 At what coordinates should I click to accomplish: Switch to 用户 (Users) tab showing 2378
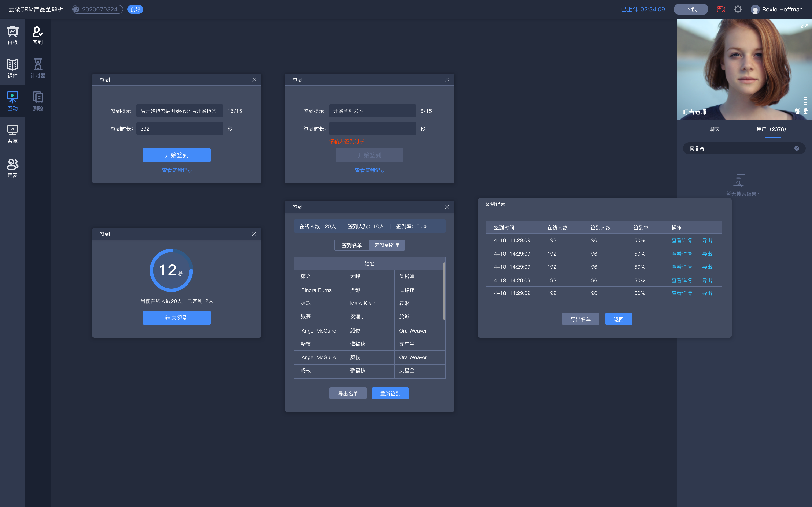click(771, 129)
